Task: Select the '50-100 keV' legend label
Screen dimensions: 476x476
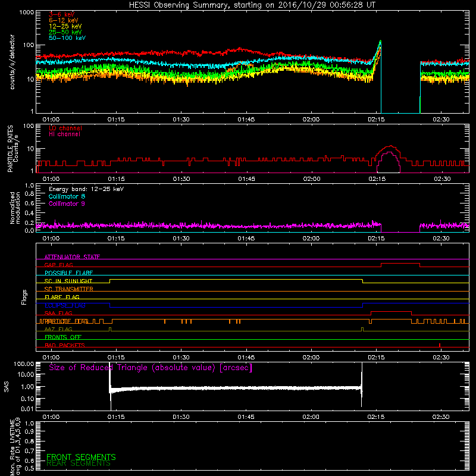Action: (67, 37)
